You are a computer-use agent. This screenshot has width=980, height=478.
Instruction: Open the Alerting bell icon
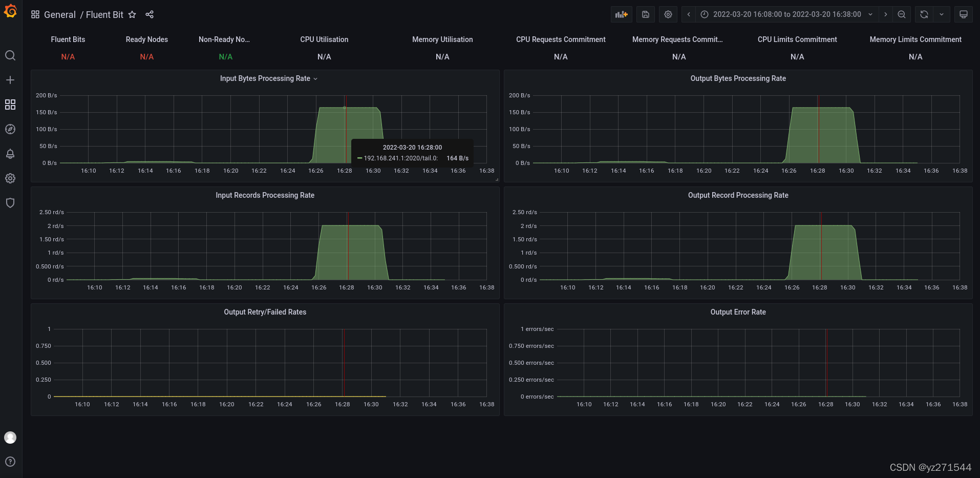point(10,154)
